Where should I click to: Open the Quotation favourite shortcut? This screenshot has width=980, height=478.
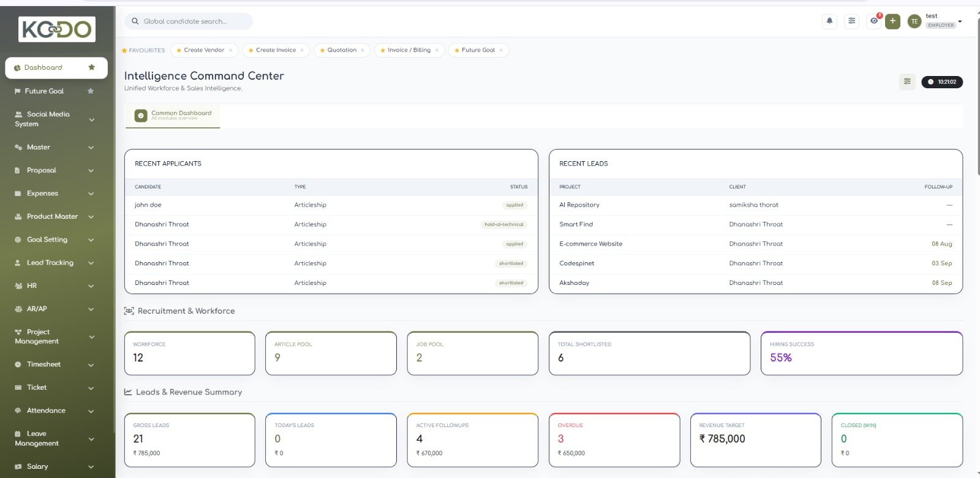342,50
